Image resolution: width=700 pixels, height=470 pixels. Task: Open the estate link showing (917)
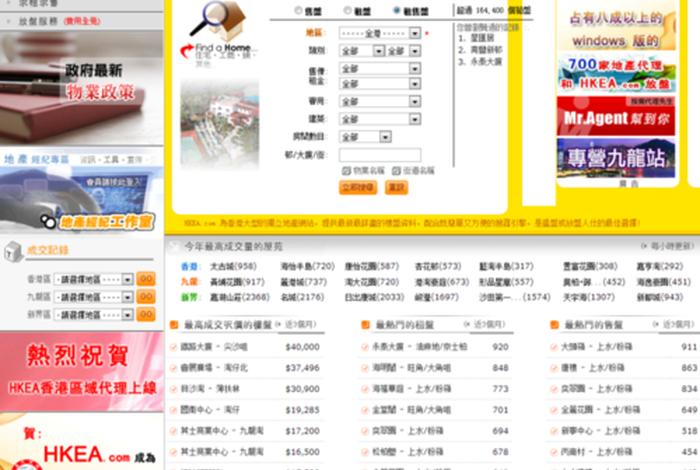coord(238,282)
